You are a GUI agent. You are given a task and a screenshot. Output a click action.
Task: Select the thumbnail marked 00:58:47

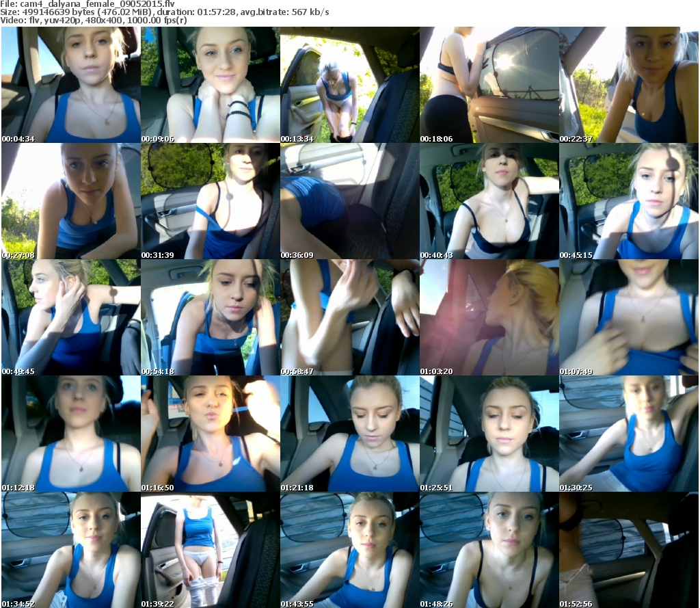click(350, 317)
